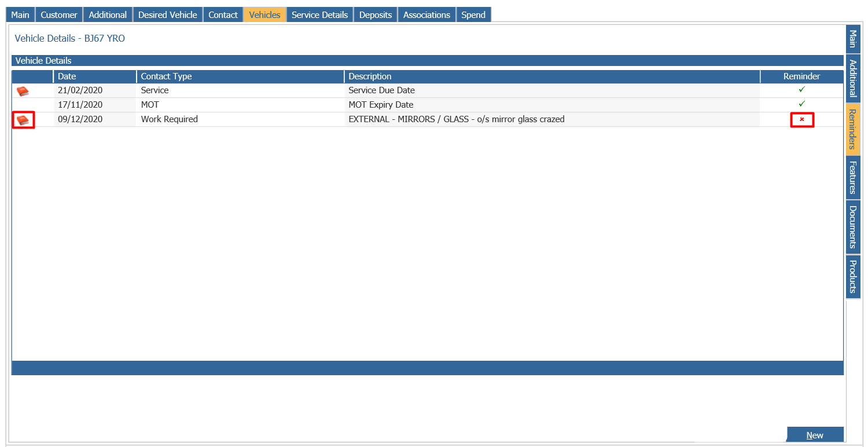
Task: Sort by the Reminder column header
Action: pos(801,76)
